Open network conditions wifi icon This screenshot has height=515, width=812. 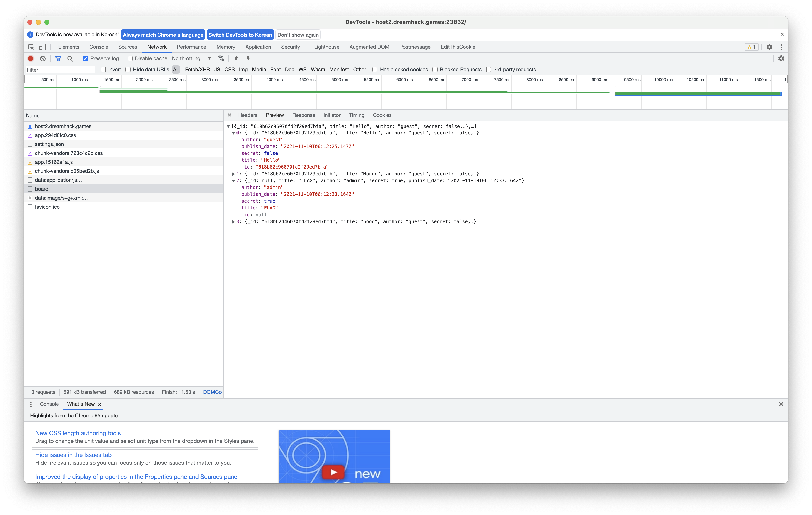click(x=221, y=58)
